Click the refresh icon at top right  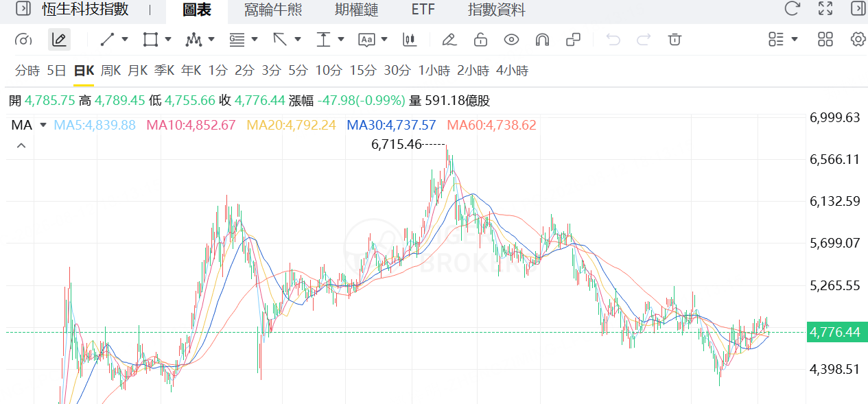(792, 9)
